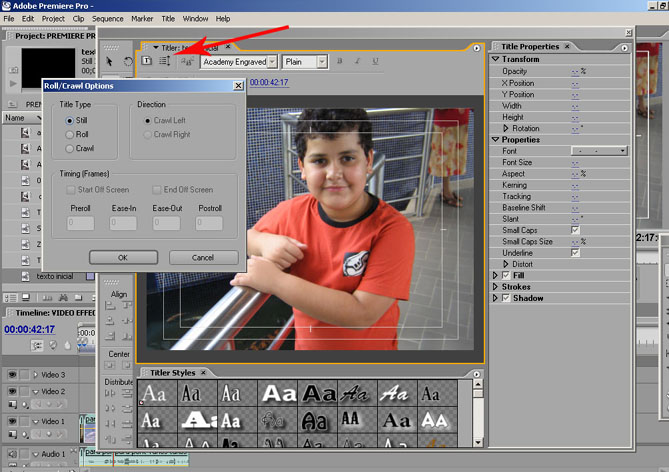Select the Roll radio button
The width and height of the screenshot is (669, 472).
pos(69,134)
